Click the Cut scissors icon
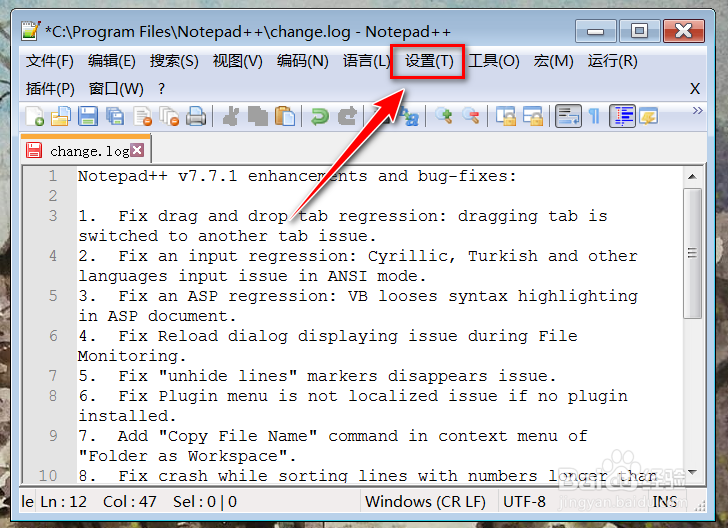728x528 pixels. (231, 116)
